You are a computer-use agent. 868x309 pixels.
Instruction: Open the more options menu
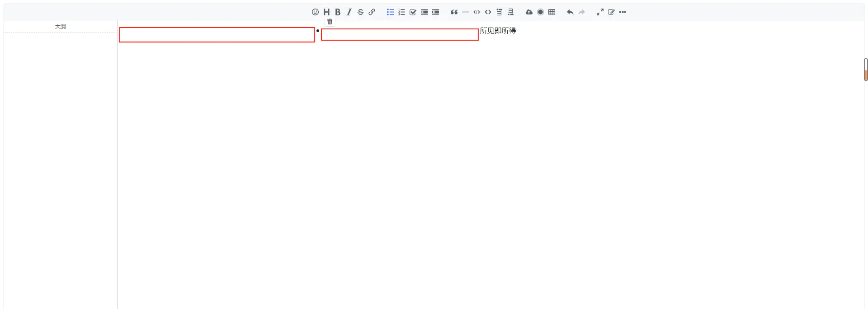click(623, 12)
